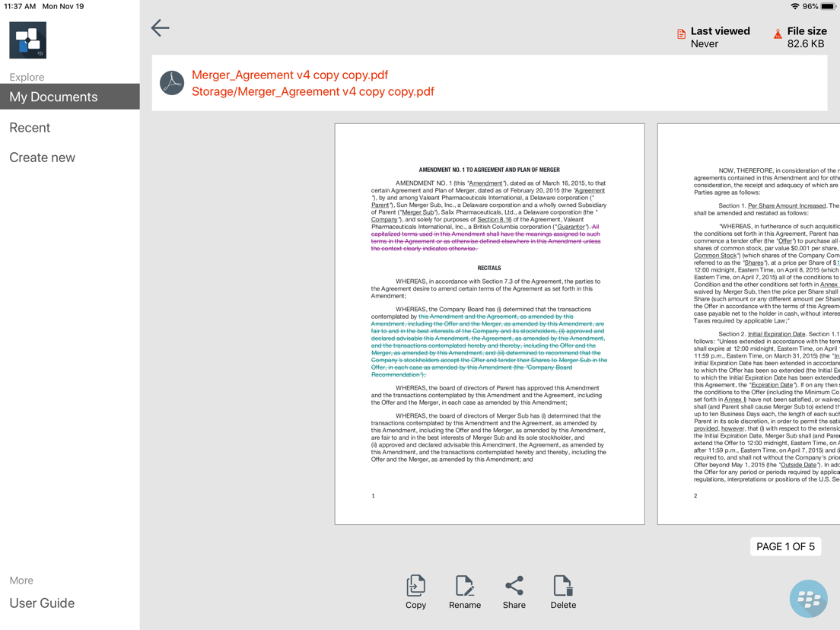
Task: Tap the Rename label
Action: 464,605
